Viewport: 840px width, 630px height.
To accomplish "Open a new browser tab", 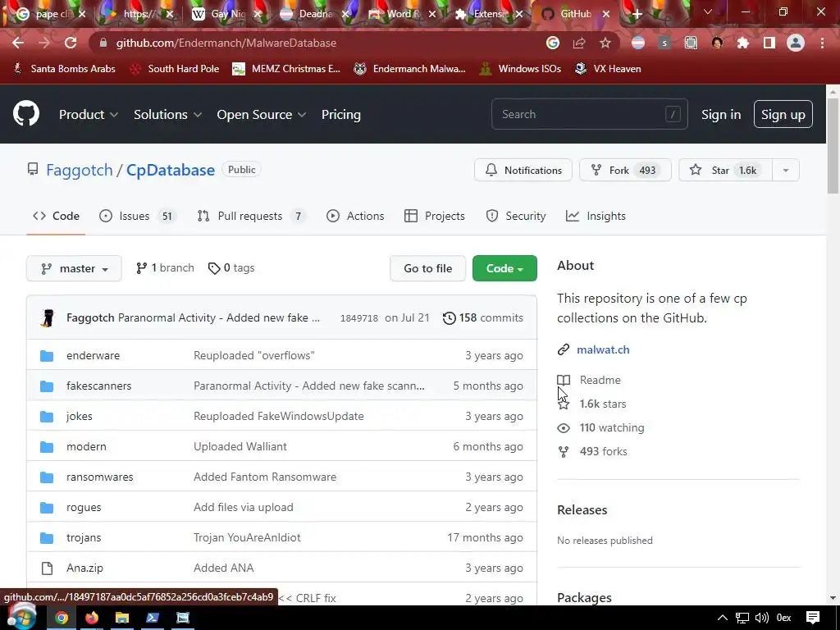I will point(637,14).
